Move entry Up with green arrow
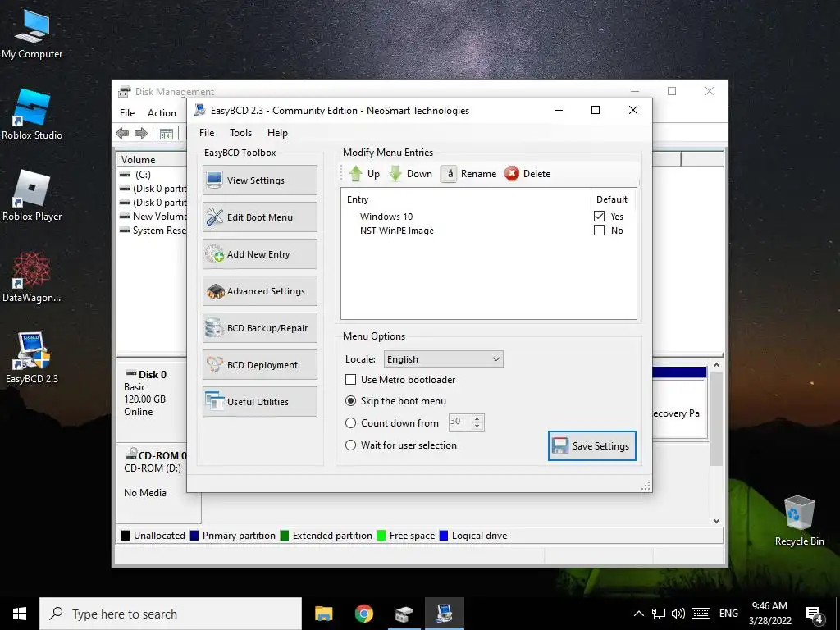 (364, 174)
